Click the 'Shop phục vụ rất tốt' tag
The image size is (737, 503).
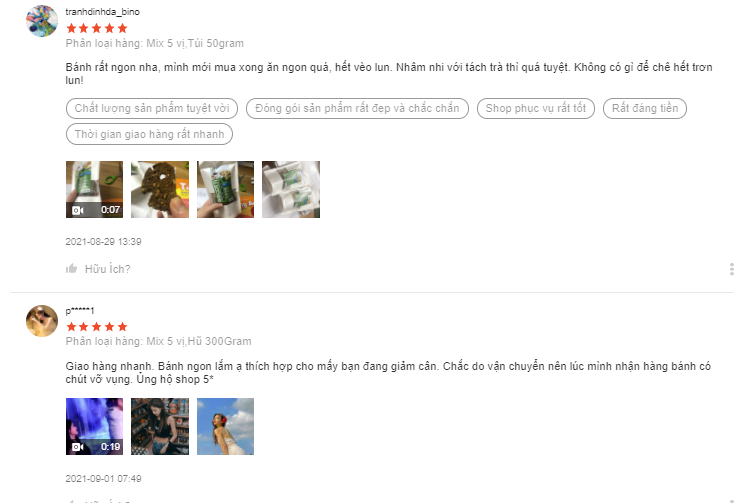click(x=536, y=109)
